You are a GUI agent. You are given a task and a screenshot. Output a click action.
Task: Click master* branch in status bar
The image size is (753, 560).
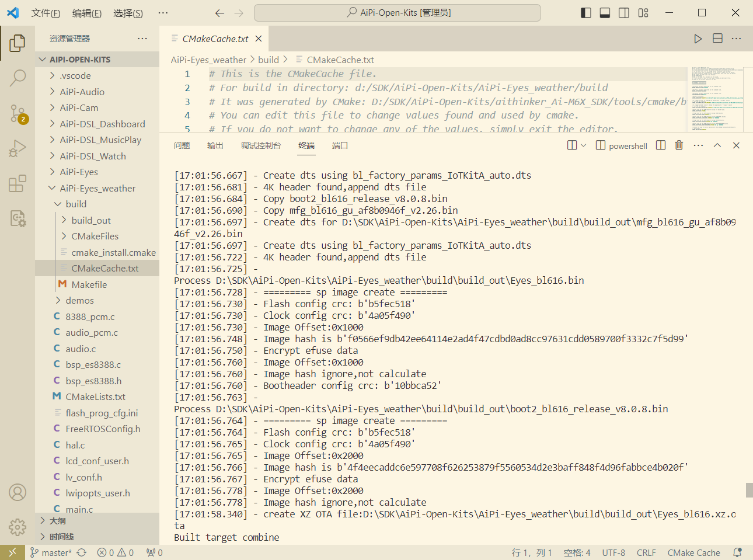pyautogui.click(x=51, y=552)
